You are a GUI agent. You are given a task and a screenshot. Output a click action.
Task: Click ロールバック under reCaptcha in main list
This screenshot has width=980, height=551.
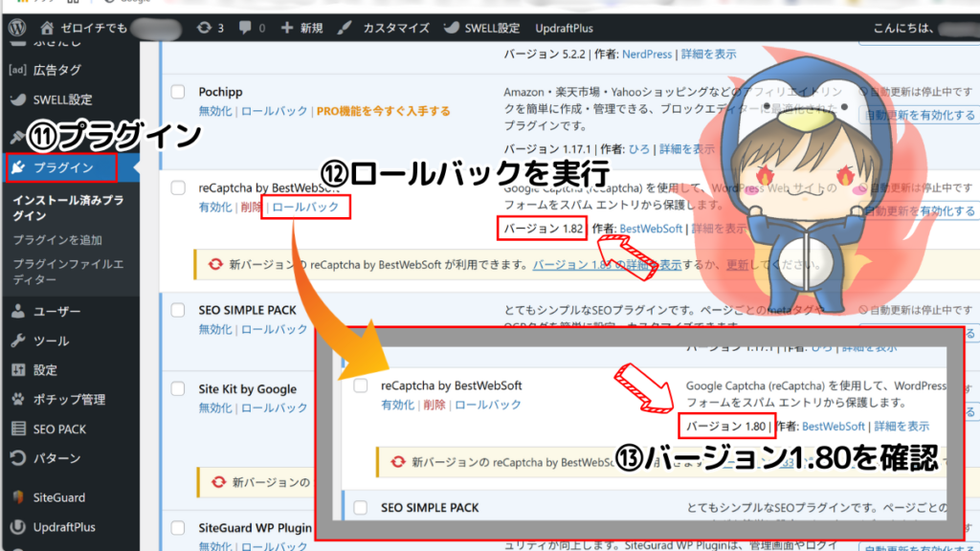click(x=305, y=207)
